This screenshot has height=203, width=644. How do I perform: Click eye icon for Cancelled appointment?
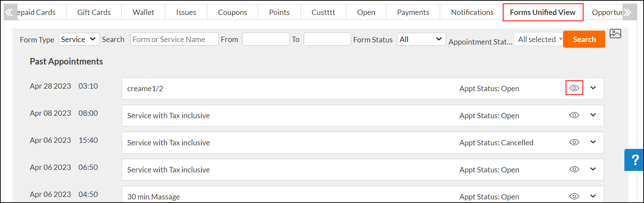point(574,142)
